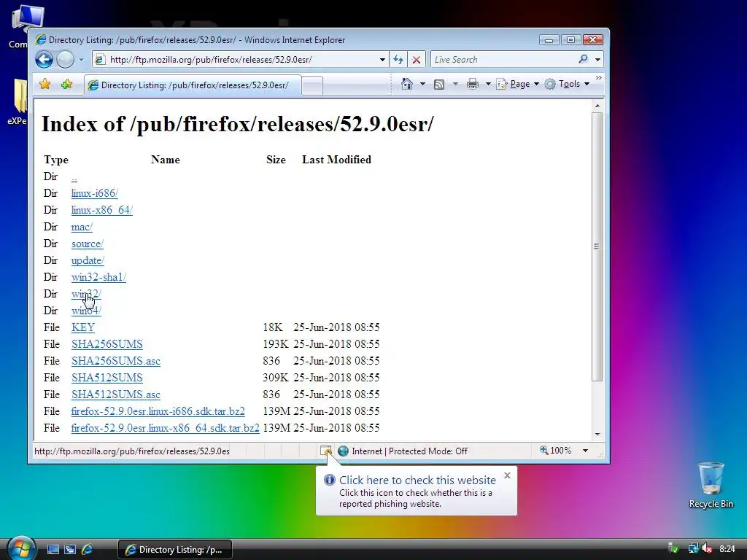Click the page vertical scrollbar thumb
Viewport: 747px width, 560px height.
point(597,246)
